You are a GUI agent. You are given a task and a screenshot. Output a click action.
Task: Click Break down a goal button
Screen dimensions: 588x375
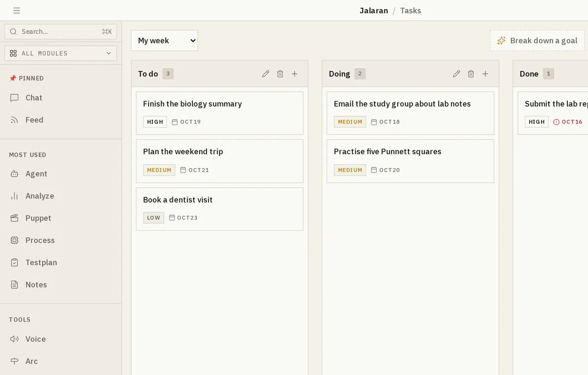coord(537,40)
